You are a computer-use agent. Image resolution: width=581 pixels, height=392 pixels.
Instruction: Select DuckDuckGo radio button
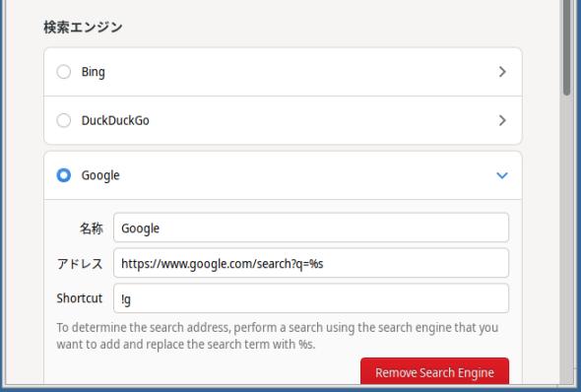[64, 120]
